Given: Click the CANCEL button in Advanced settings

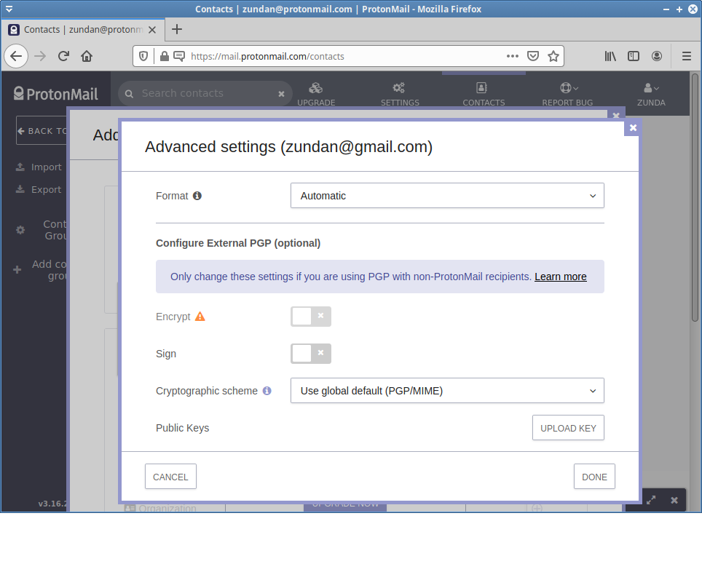Looking at the screenshot, I should [x=170, y=477].
